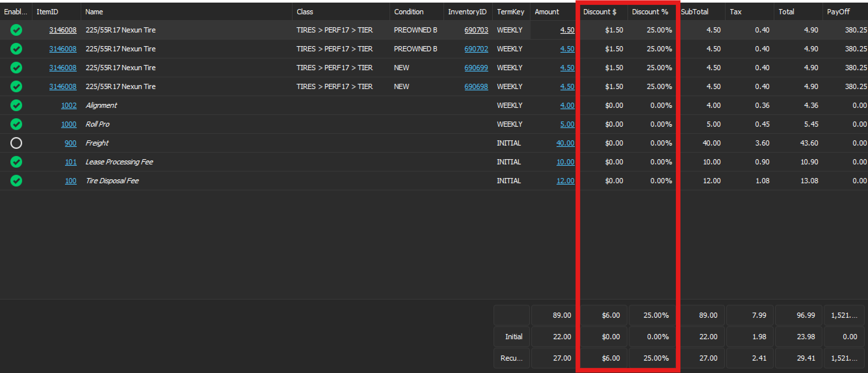Open ItemID 900 link
This screenshot has height=373, width=868.
(71, 143)
